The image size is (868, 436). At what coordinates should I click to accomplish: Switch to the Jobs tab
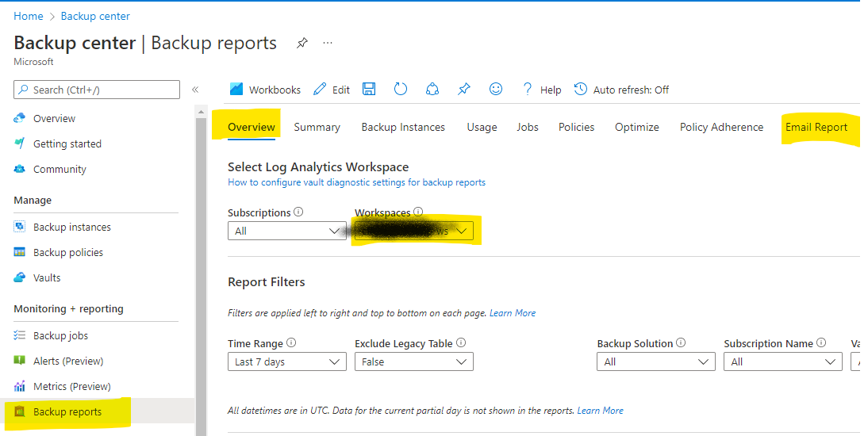coord(528,128)
